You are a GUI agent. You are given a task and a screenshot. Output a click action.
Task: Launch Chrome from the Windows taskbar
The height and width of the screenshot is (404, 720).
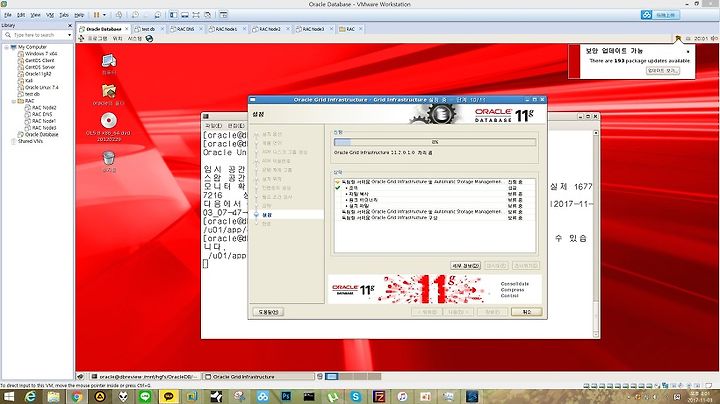click(77, 396)
